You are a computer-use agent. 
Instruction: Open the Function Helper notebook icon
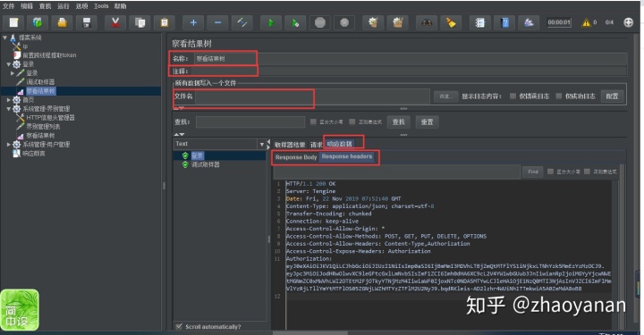click(x=479, y=22)
